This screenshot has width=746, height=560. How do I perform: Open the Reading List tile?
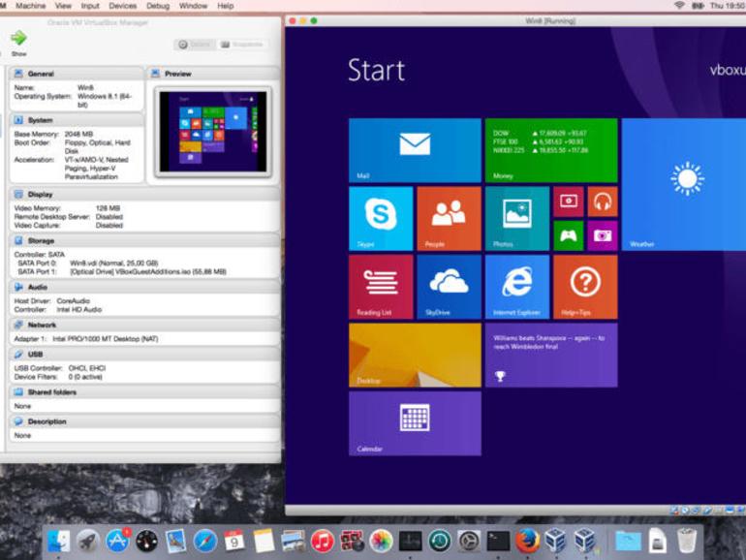(x=381, y=287)
